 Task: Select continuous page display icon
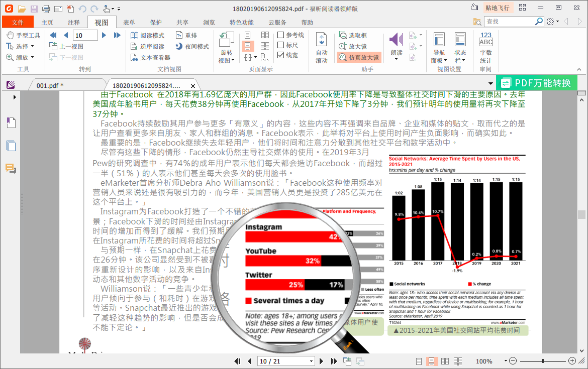(x=247, y=46)
